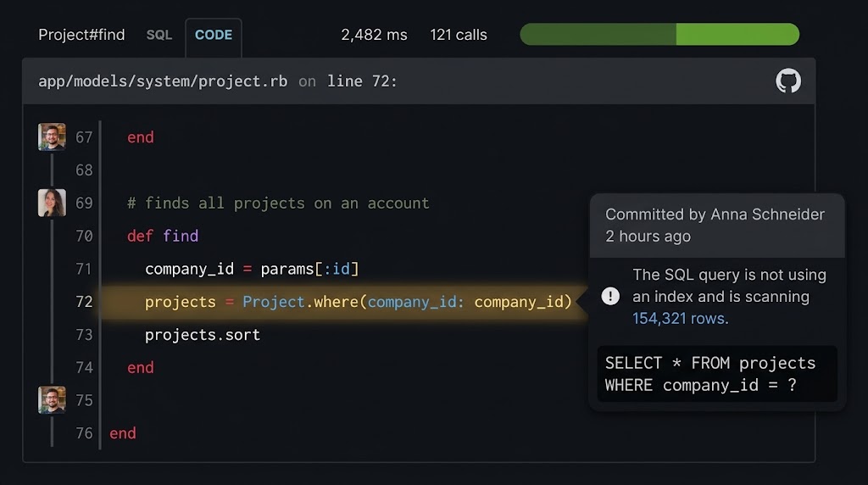
Task: Click the 121 calls count
Action: (459, 35)
